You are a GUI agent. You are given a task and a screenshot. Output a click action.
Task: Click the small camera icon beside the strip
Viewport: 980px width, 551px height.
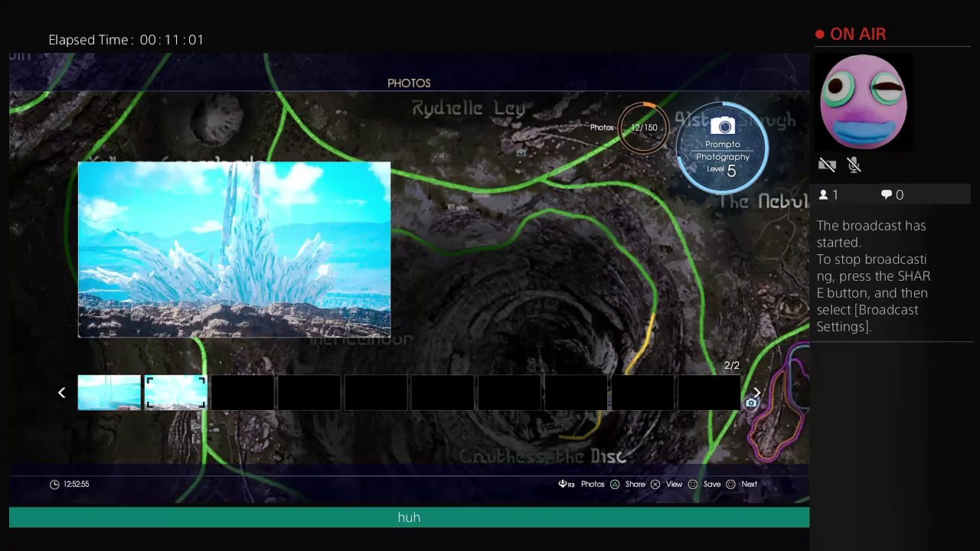tap(751, 403)
